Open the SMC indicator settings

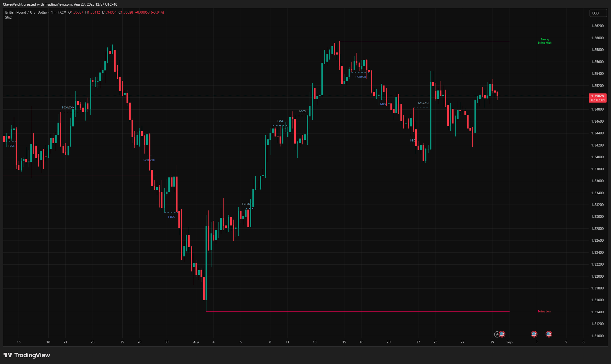9,17
